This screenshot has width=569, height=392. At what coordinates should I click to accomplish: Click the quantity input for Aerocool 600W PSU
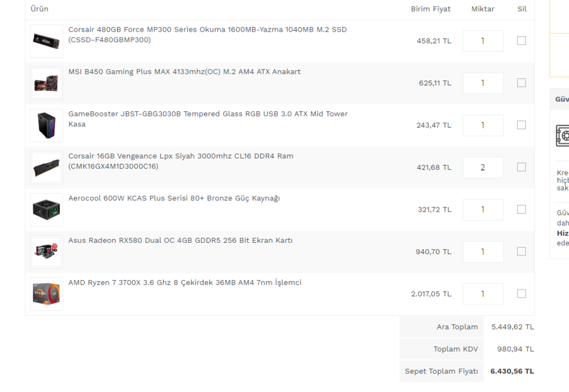point(483,209)
